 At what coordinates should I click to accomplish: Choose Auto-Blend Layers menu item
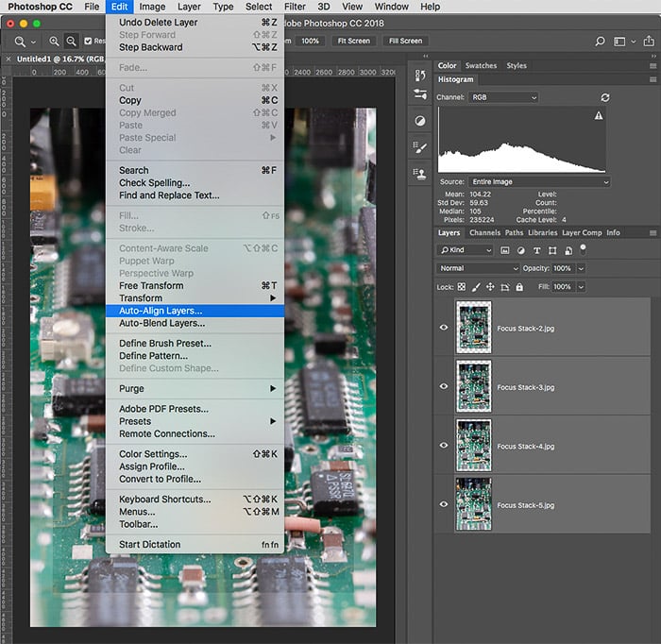(195, 323)
